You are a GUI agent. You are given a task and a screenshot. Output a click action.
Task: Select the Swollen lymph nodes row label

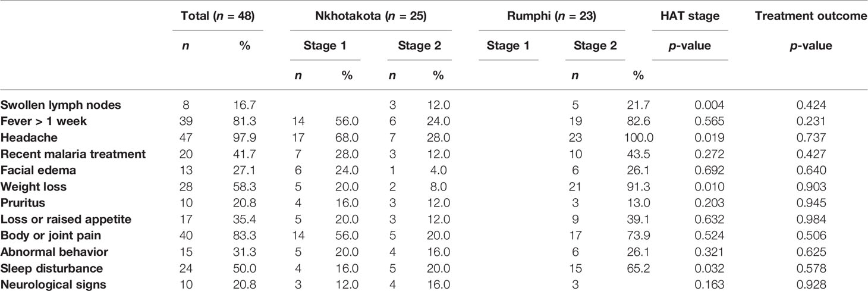pyautogui.click(x=61, y=105)
